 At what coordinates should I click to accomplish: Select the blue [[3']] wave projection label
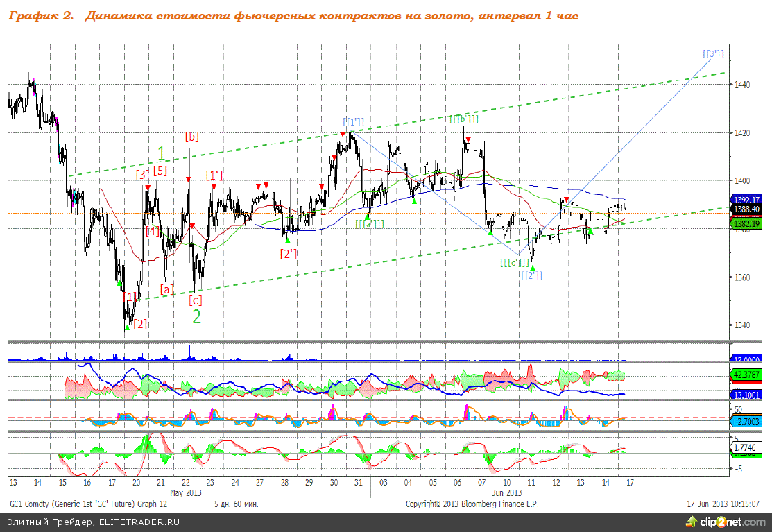(713, 53)
